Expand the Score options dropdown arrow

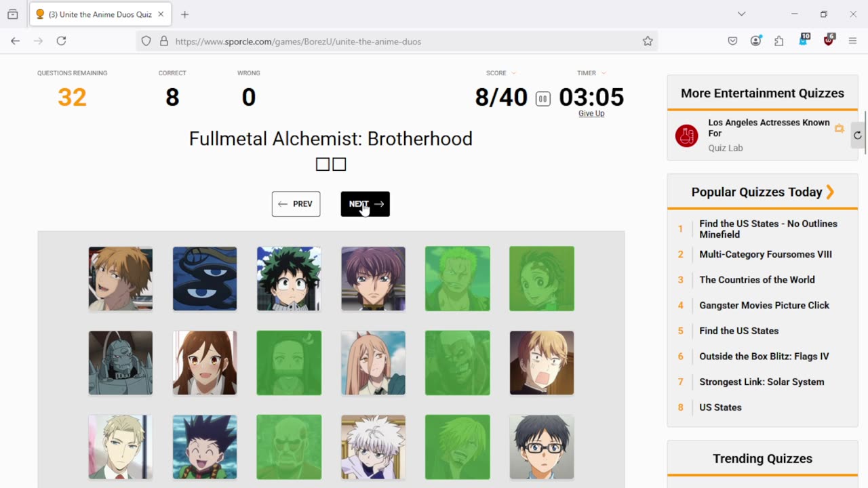pyautogui.click(x=513, y=73)
